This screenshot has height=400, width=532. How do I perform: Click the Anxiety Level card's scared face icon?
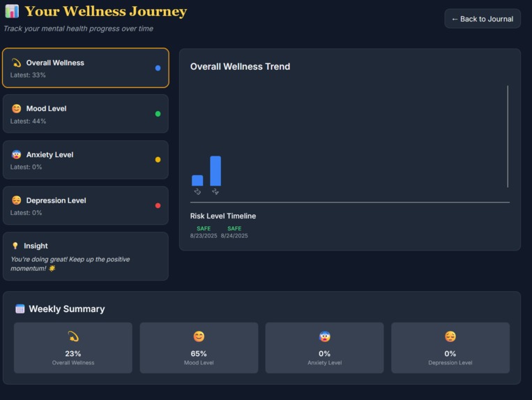click(x=16, y=154)
